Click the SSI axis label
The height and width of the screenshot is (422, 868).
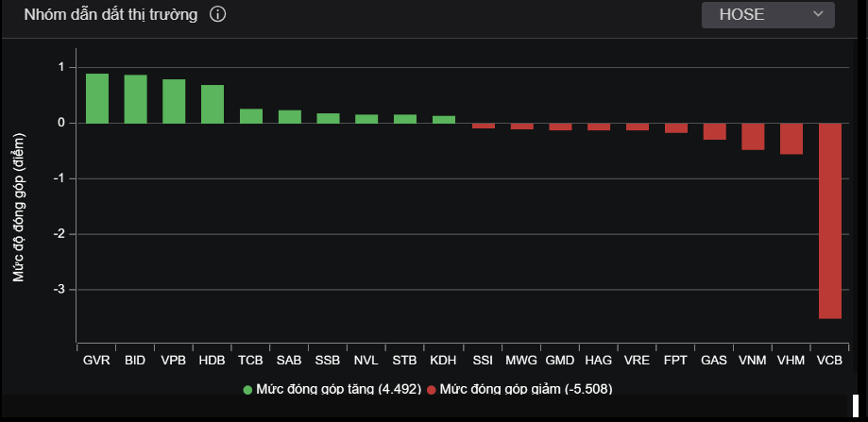[x=483, y=360]
